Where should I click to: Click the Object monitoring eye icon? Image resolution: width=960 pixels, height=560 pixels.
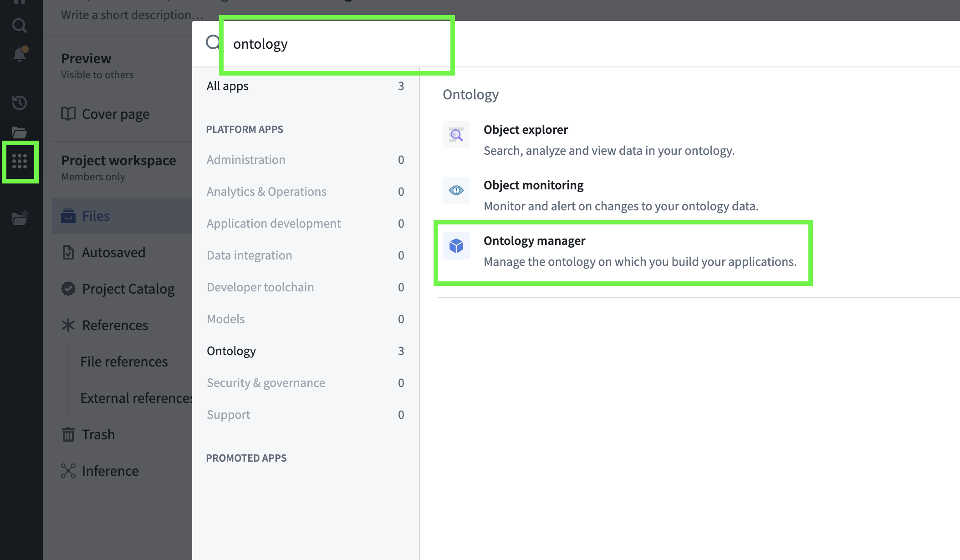coord(456,190)
